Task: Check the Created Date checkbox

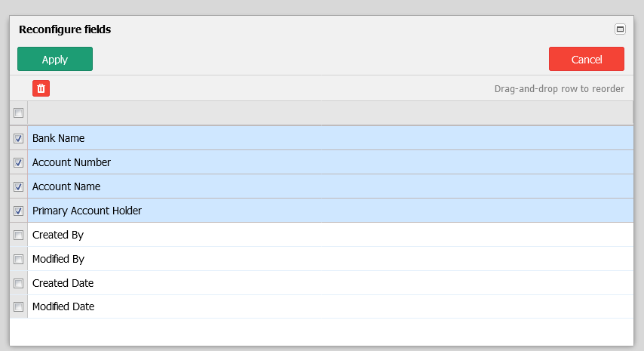Action: (19, 283)
